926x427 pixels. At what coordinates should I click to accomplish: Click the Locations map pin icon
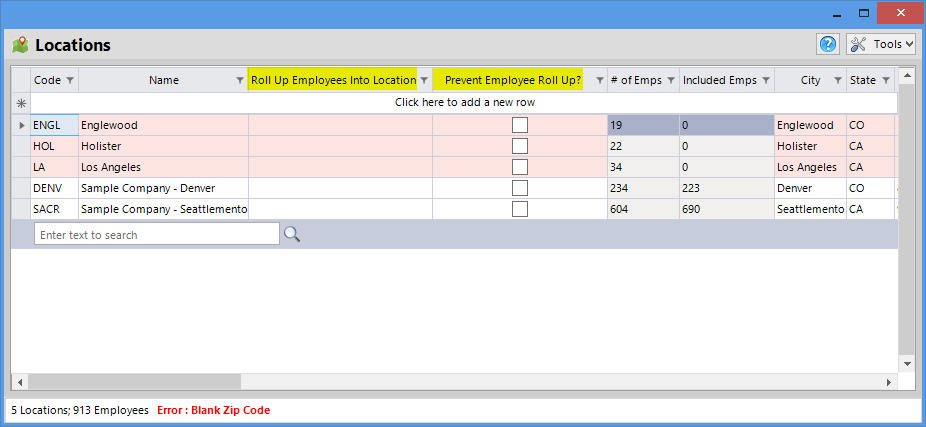pos(20,45)
